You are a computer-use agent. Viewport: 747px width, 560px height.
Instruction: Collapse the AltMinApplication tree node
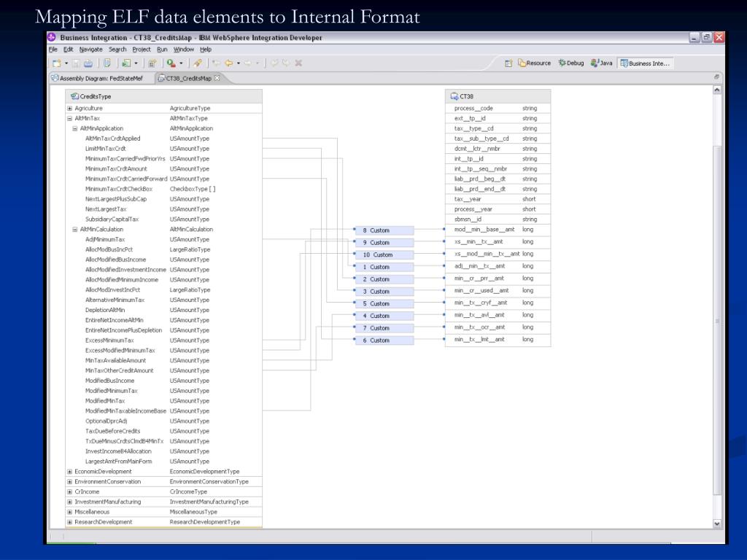tap(75, 128)
